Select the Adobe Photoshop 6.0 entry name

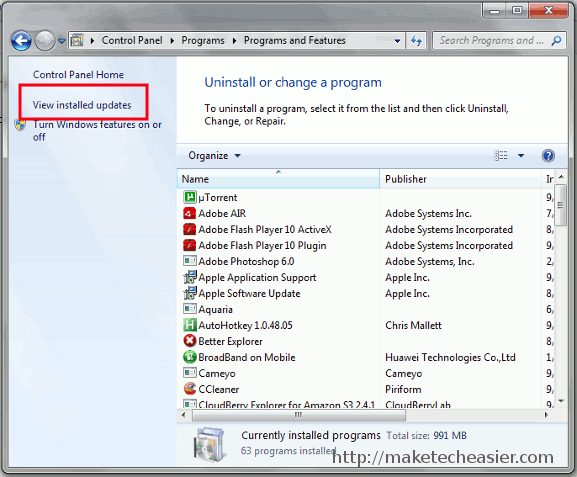tap(246, 261)
